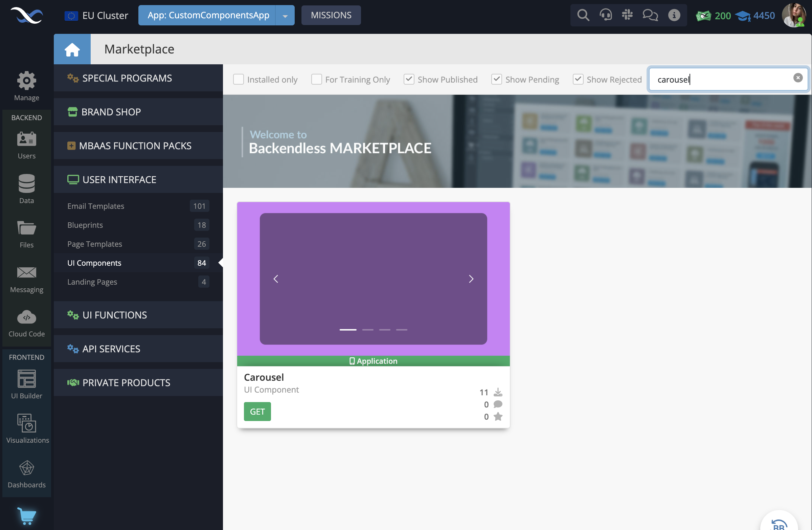Viewport: 812px width, 530px height.
Task: Click the Carousel component thumbnail
Action: click(374, 279)
